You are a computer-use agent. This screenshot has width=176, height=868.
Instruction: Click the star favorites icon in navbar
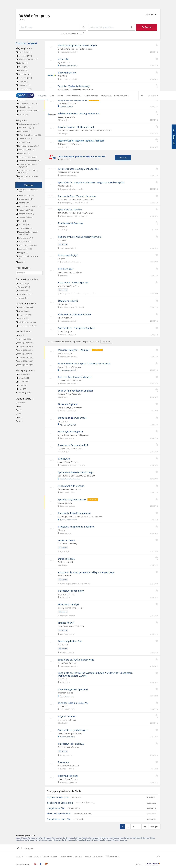coord(142,95)
